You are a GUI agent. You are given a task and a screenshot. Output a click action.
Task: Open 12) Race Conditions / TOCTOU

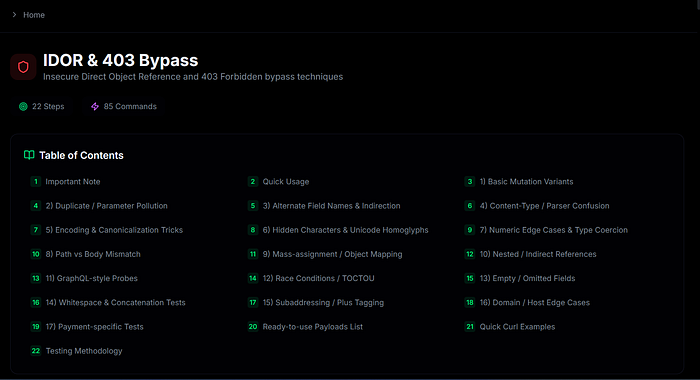(318, 278)
